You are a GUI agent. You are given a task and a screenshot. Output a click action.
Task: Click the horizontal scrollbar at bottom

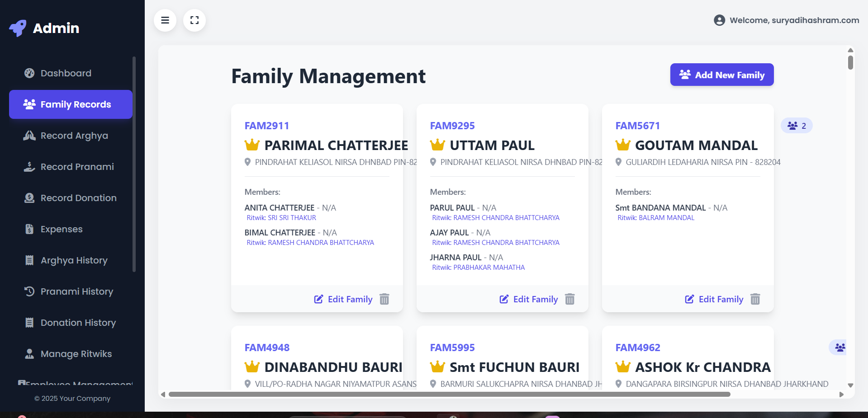(x=449, y=395)
